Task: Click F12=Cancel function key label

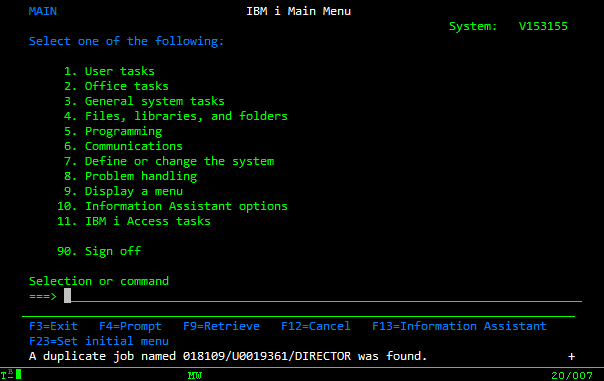Action: pos(316,326)
